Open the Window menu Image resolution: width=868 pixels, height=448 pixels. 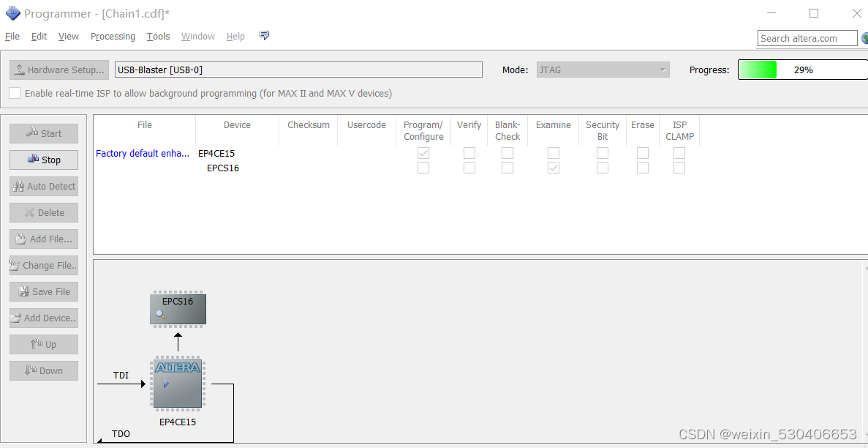[197, 36]
